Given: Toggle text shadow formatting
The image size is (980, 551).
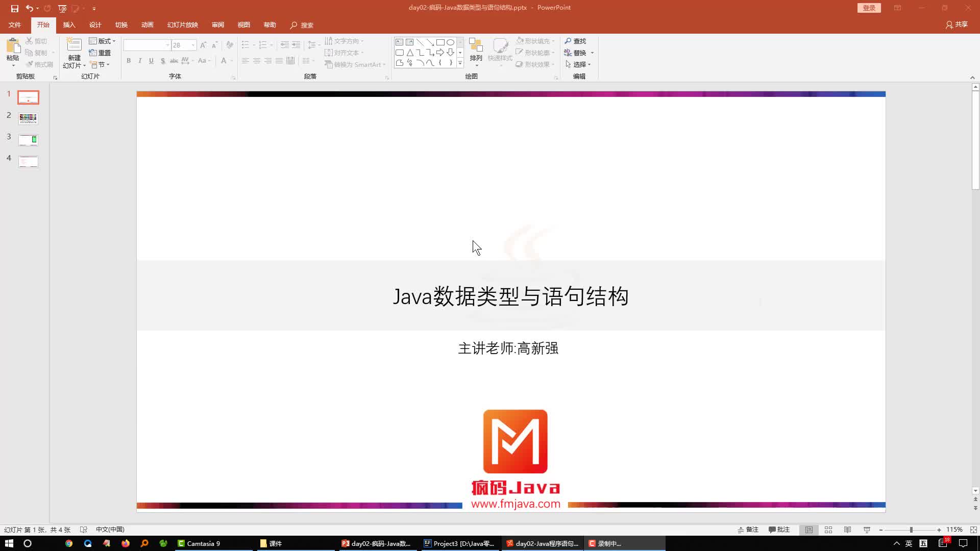Looking at the screenshot, I should (x=163, y=61).
